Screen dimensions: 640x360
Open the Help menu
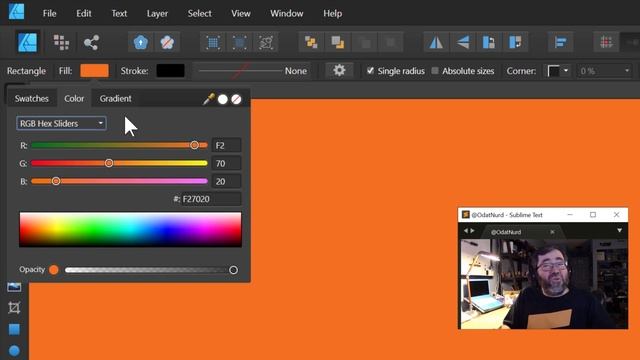pos(333,13)
